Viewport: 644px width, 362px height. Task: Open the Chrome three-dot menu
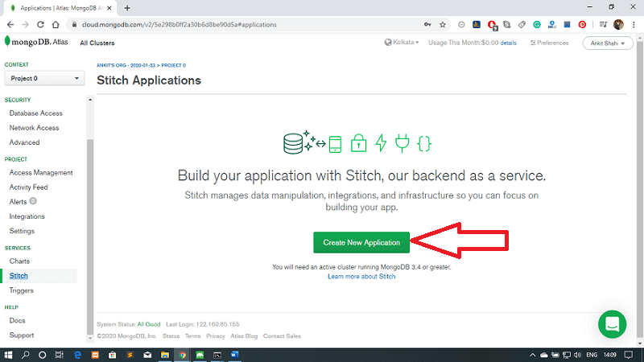coord(634,25)
